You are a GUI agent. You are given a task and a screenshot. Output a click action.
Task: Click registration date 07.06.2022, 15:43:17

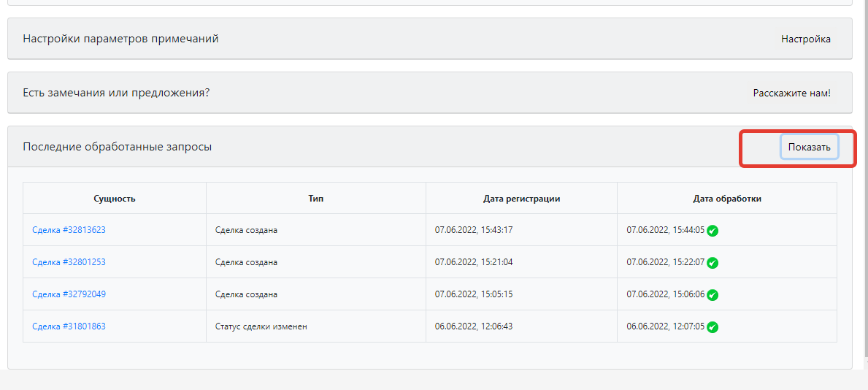474,230
